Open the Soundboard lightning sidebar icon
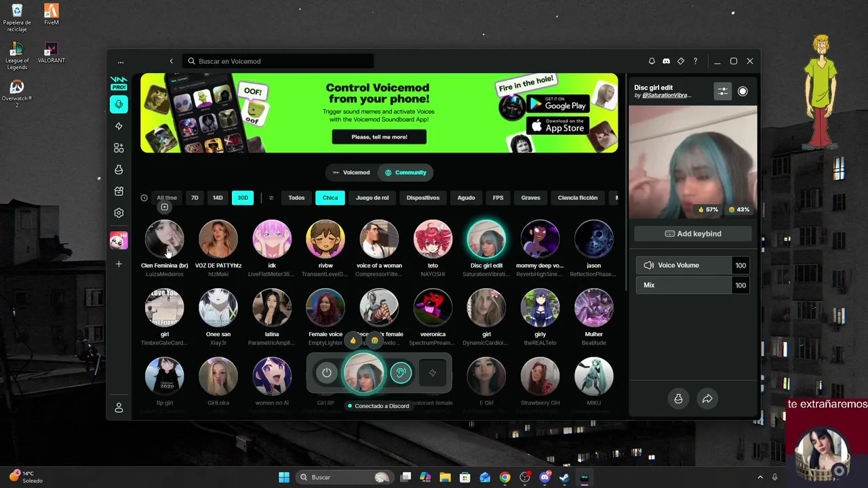This screenshot has height=488, width=868. click(119, 126)
